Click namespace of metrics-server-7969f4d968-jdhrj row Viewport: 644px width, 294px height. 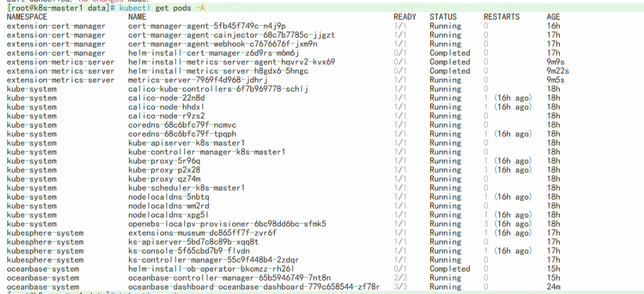61,80
